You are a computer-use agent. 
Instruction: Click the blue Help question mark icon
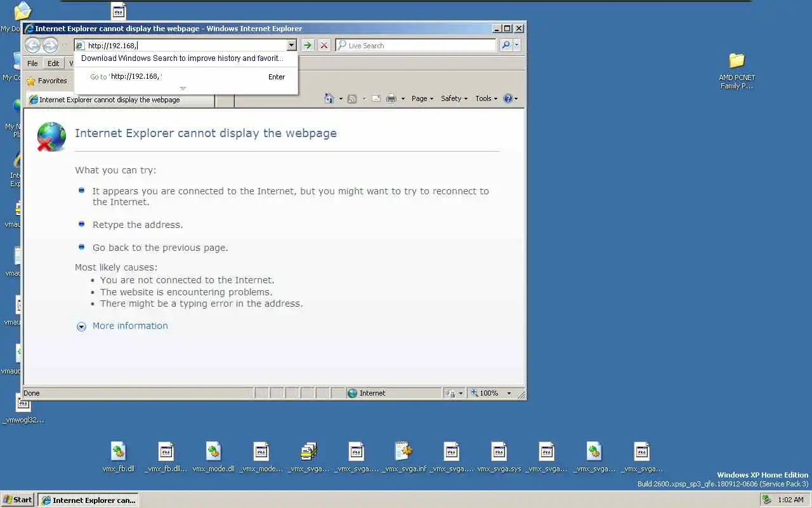[508, 98]
